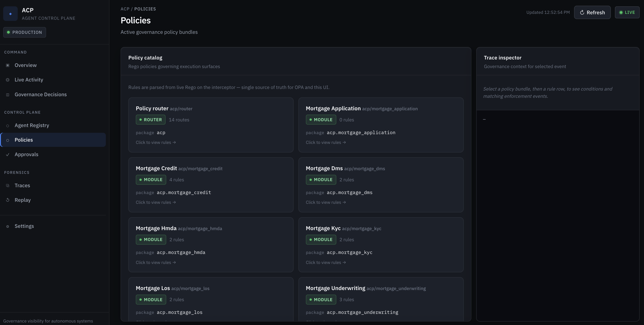Click '0 rules' on Mortgage Application
Screen dimensions: 644x325
point(347,120)
